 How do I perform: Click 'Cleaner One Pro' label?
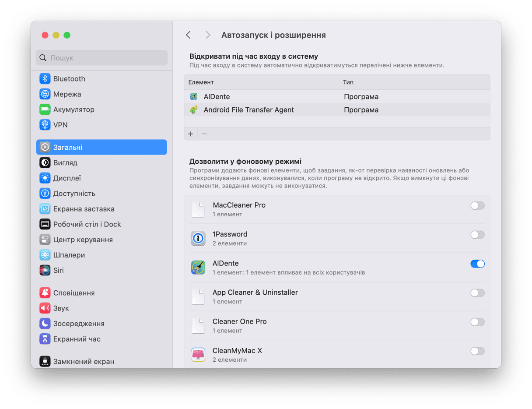pos(239,322)
